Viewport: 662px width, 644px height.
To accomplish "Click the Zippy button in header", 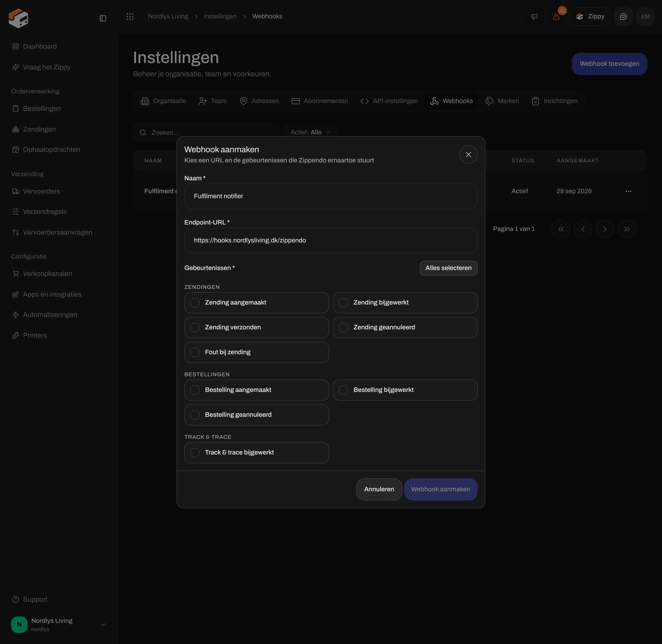I will pos(590,17).
